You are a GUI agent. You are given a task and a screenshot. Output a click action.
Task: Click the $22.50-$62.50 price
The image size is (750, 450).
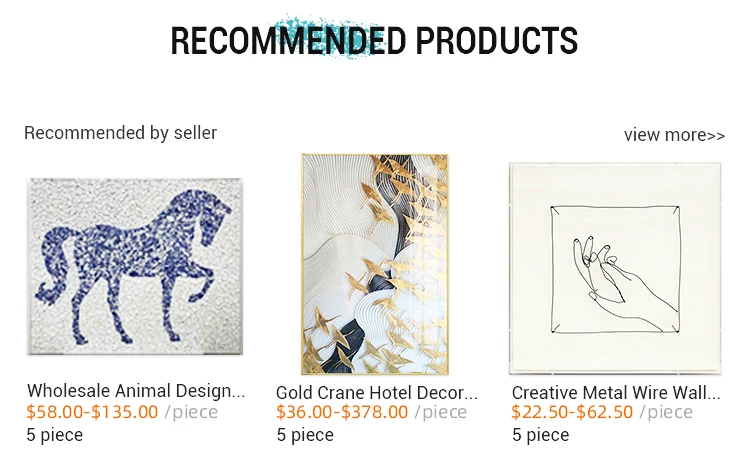click(x=572, y=412)
